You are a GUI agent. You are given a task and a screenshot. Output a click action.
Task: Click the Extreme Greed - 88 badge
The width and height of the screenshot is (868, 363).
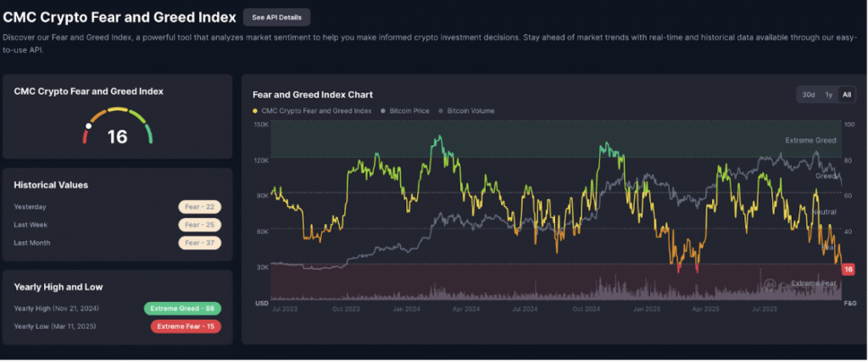click(182, 309)
